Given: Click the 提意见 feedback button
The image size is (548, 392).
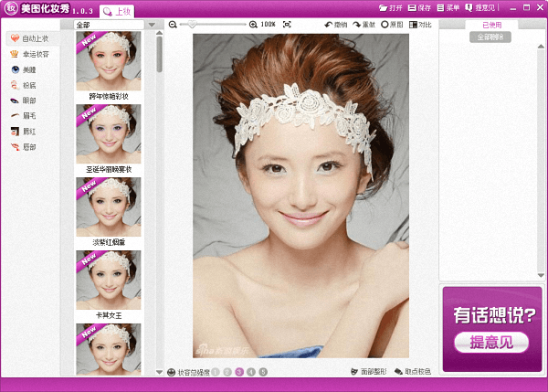Looking at the screenshot, I should tap(490, 342).
